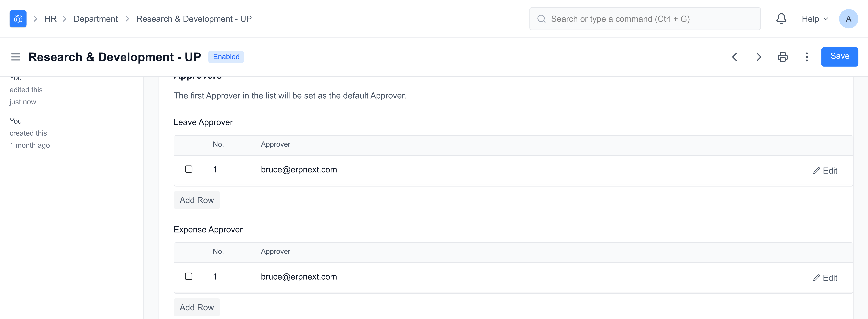This screenshot has height=319, width=868.
Task: Click Save button
Action: click(x=839, y=57)
